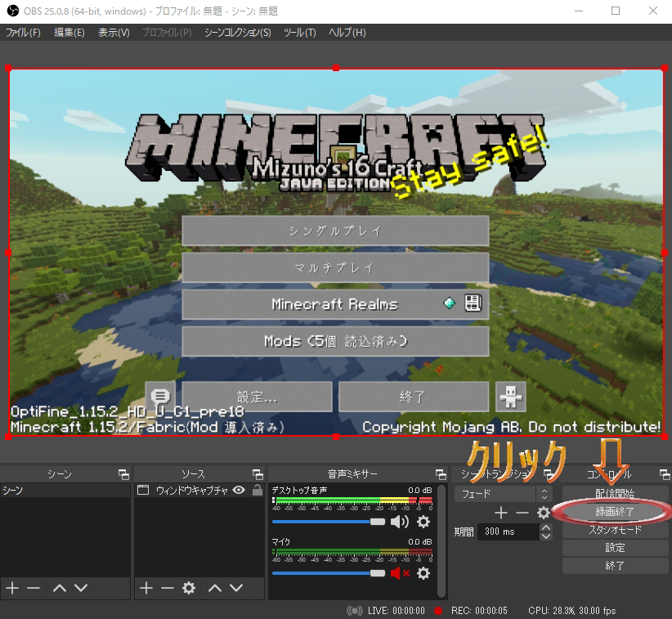Open the ファイル(F) menu
Screen dimensions: 672x619
click(x=23, y=33)
